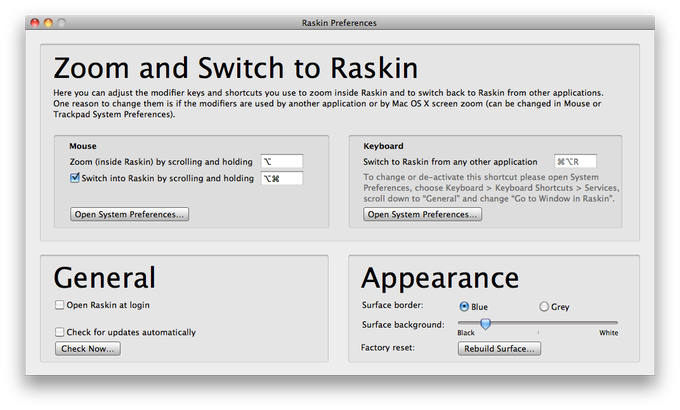680x410 pixels.
Task: Click the Surface border: label
Action: [x=392, y=305]
